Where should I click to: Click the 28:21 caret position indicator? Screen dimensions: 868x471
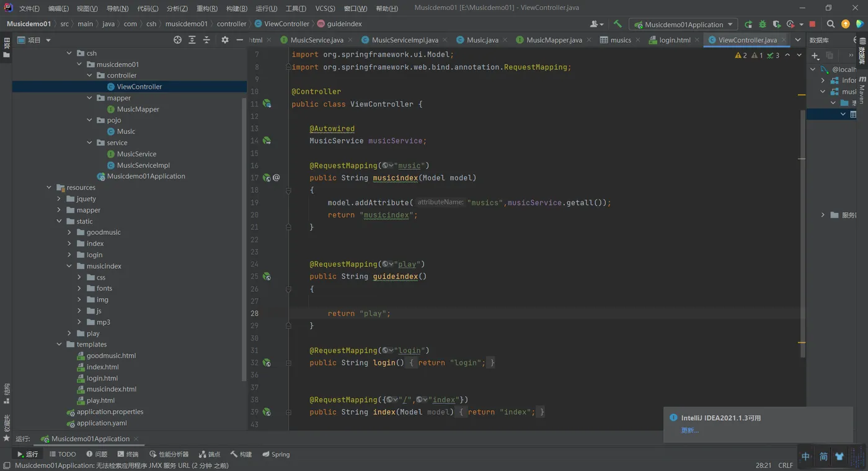tap(763, 465)
